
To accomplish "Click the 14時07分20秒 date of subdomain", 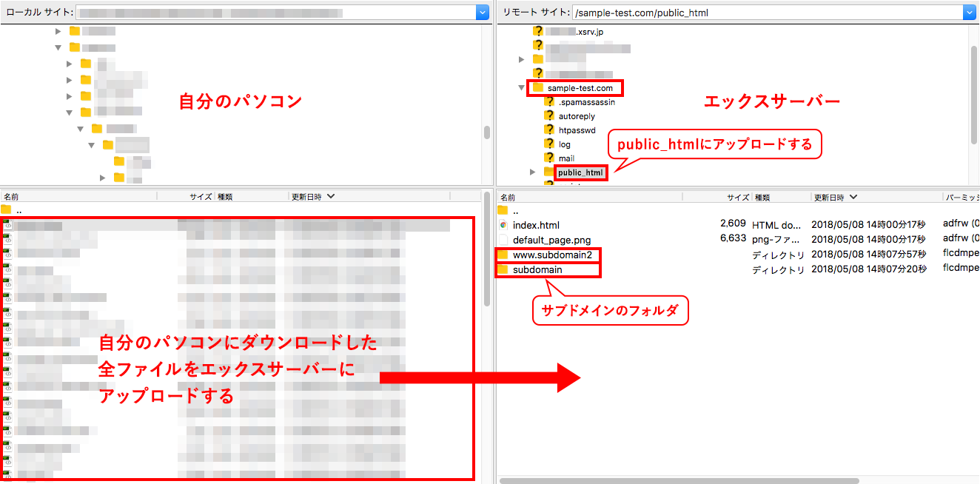I will pyautogui.click(x=869, y=269).
